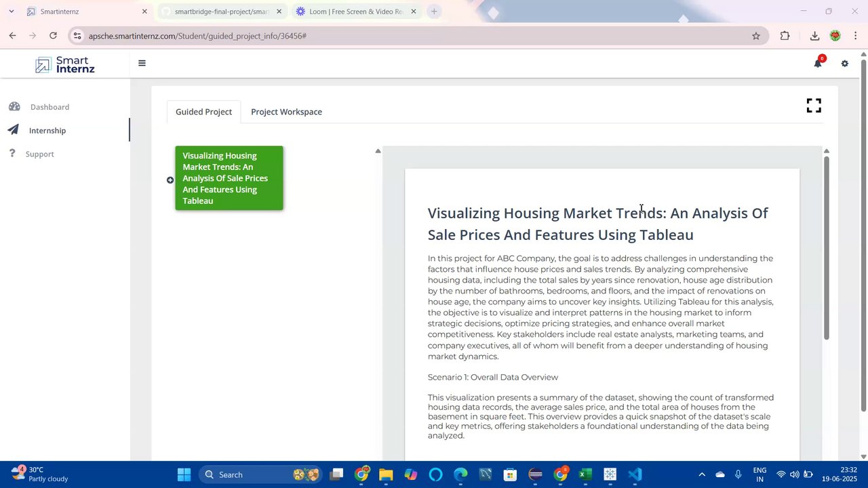The image size is (868, 488).
Task: Click the Support question-mark icon
Action: coord(12,154)
